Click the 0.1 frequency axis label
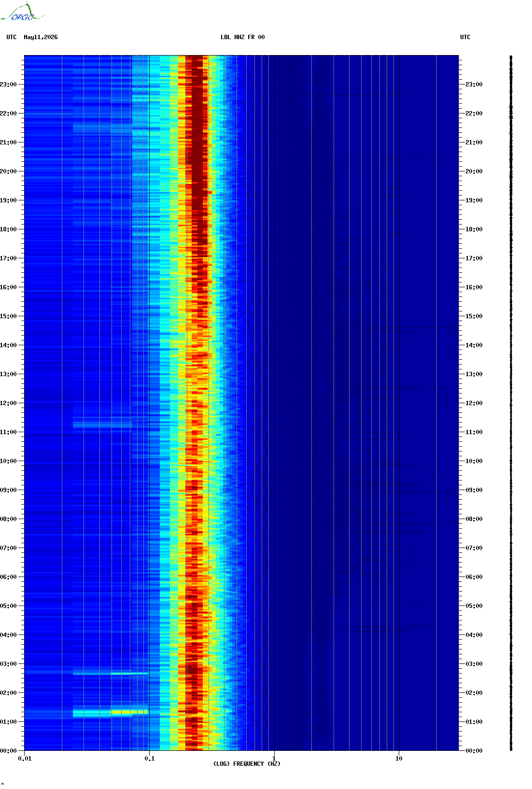 (150, 759)
